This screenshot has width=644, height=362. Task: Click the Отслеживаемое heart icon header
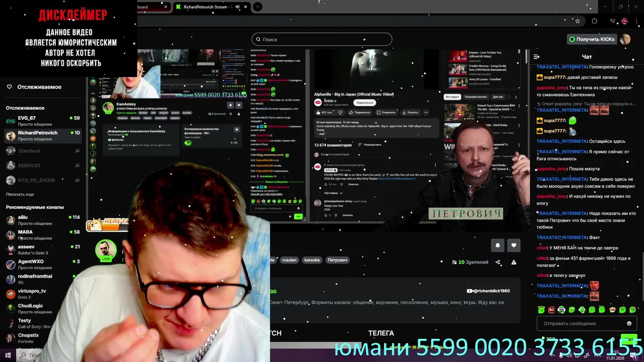click(x=34, y=87)
